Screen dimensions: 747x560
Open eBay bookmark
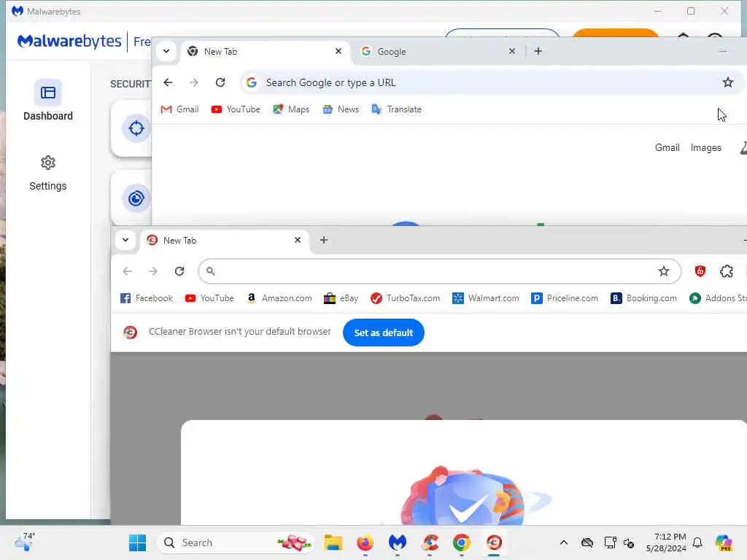pos(341,298)
